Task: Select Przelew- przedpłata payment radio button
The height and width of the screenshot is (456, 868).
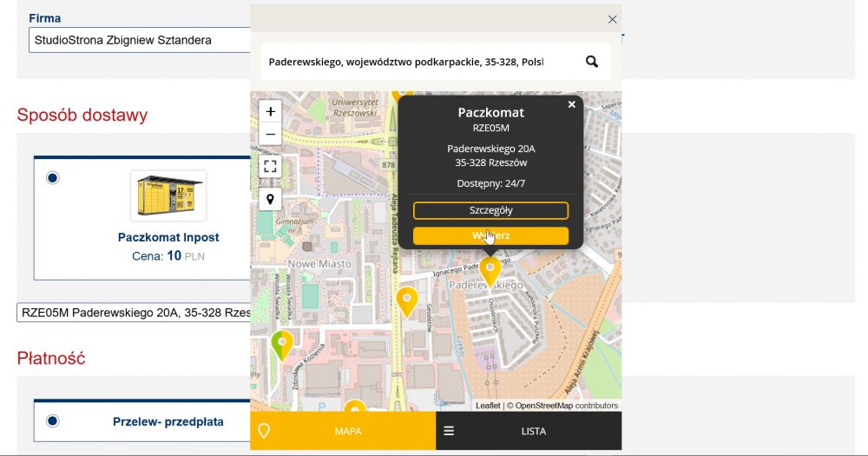Action: click(53, 421)
